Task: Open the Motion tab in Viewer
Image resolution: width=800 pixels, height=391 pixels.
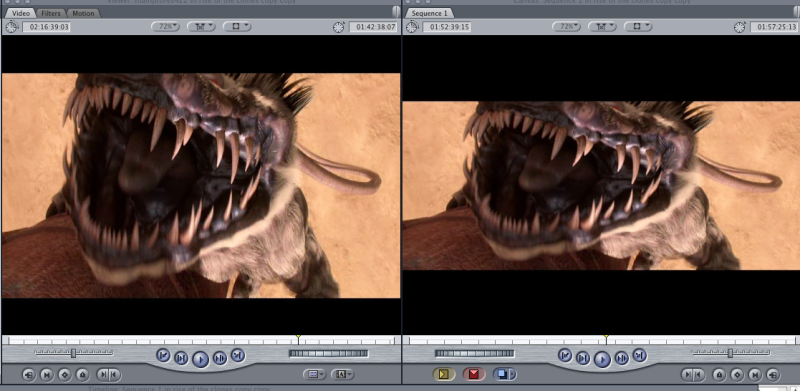Action: pos(83,13)
